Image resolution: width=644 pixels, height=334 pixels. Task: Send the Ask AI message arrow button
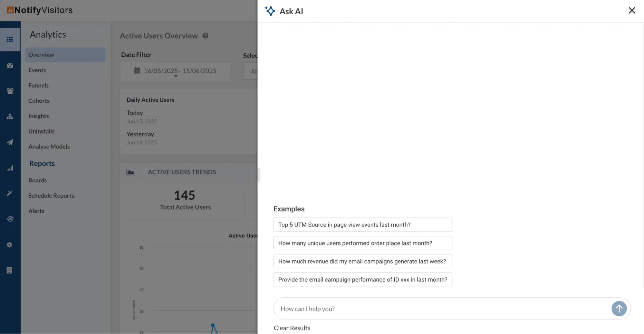(x=619, y=309)
